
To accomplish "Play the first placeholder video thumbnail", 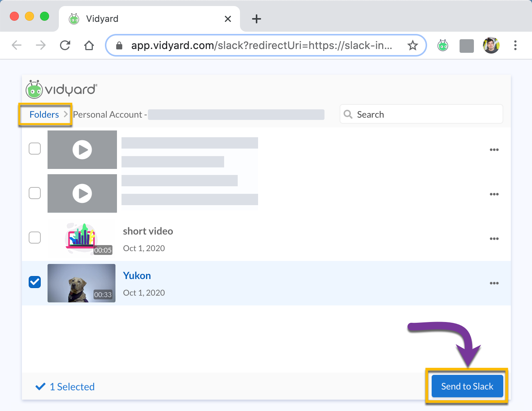I will (x=82, y=150).
